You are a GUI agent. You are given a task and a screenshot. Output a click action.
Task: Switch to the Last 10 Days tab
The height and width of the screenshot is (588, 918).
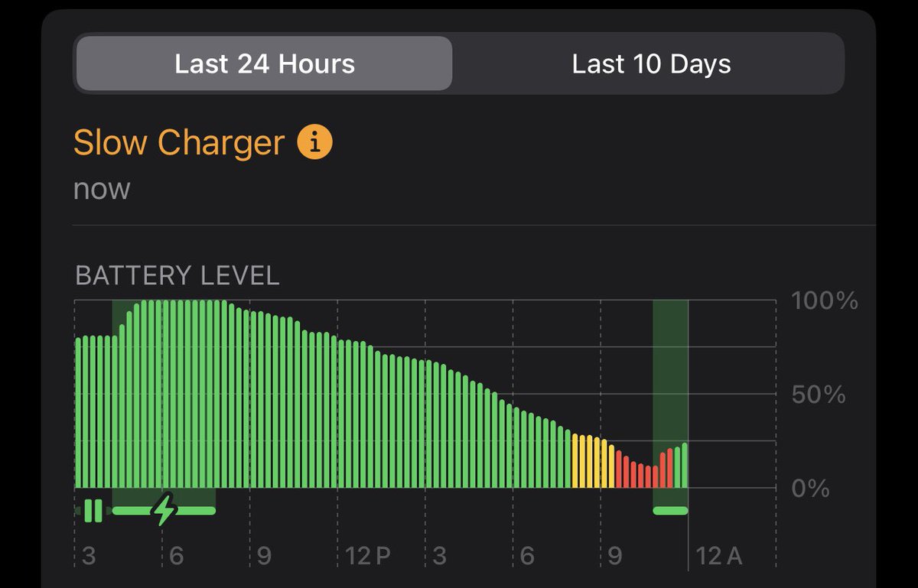coord(651,63)
